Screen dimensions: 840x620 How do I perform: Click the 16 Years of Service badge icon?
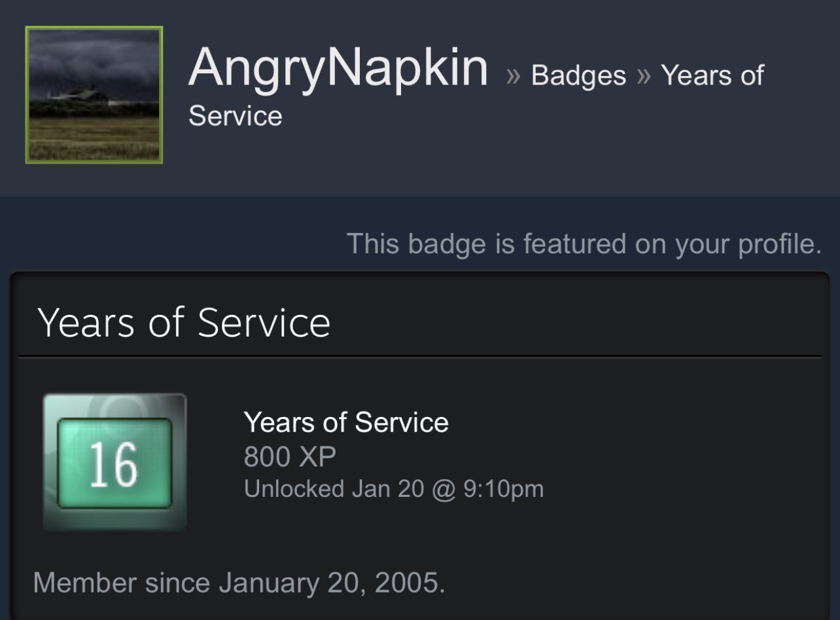click(114, 462)
